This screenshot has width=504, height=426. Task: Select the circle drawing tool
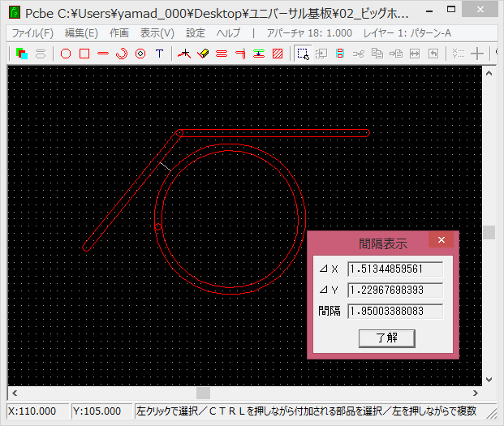[66, 54]
